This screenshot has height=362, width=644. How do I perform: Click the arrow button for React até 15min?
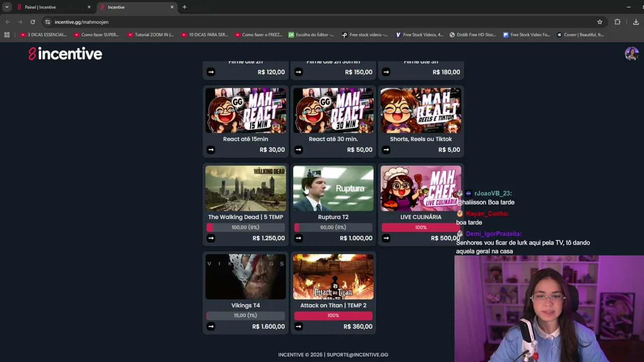pos(211,149)
